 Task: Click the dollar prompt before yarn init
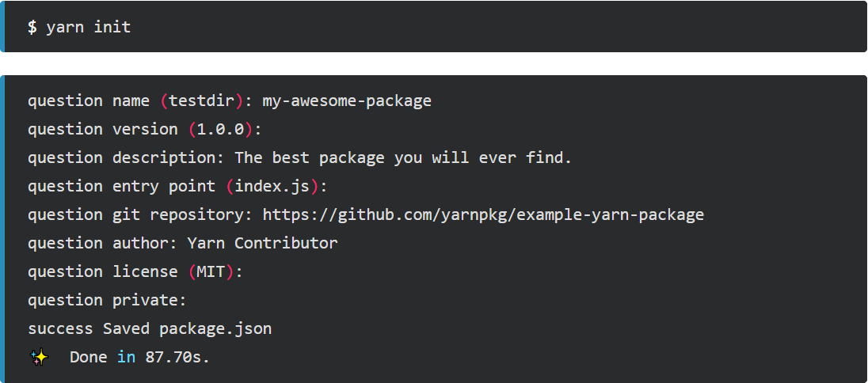point(32,27)
